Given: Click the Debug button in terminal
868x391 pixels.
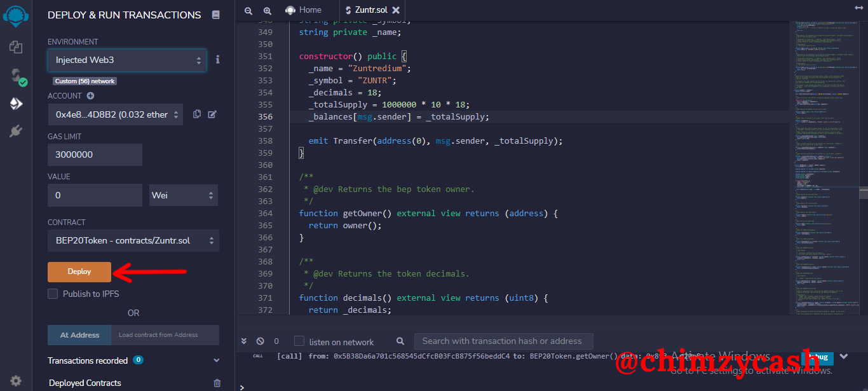Looking at the screenshot, I should tap(817, 356).
